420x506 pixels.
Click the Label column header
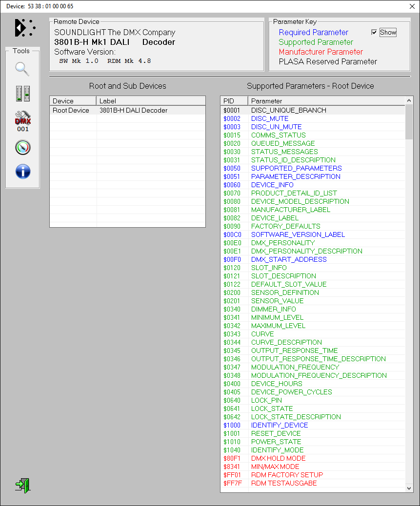pyautogui.click(x=151, y=101)
